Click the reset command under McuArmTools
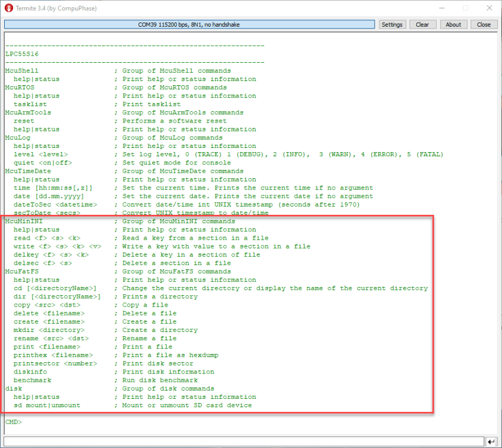This screenshot has height=448, width=502. (24, 121)
